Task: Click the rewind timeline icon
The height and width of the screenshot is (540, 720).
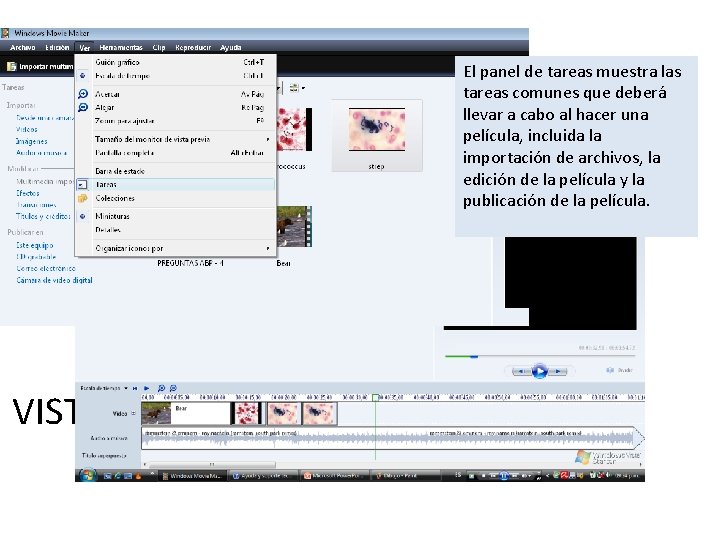Action: pyautogui.click(x=135, y=388)
